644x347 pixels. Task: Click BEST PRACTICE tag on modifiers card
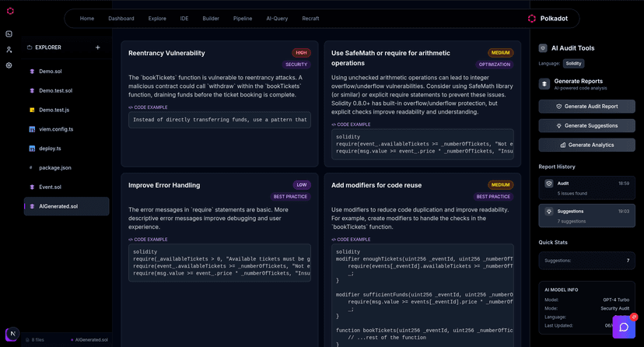coord(493,197)
